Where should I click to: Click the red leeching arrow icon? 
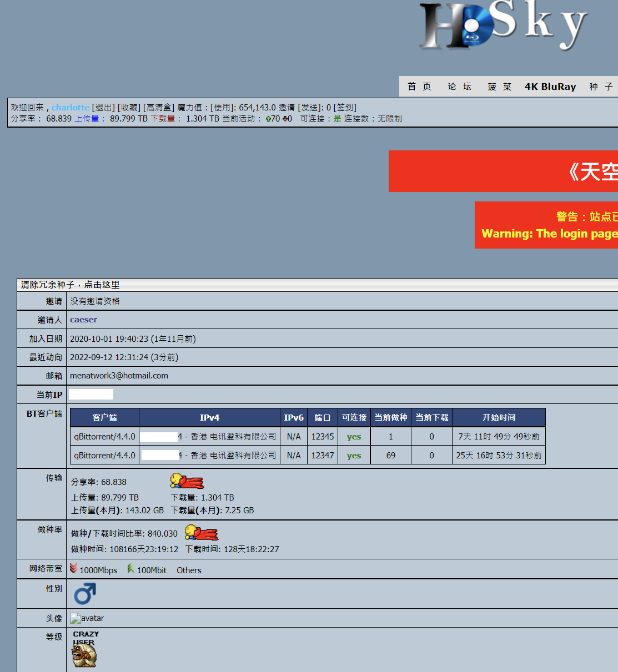(284, 119)
